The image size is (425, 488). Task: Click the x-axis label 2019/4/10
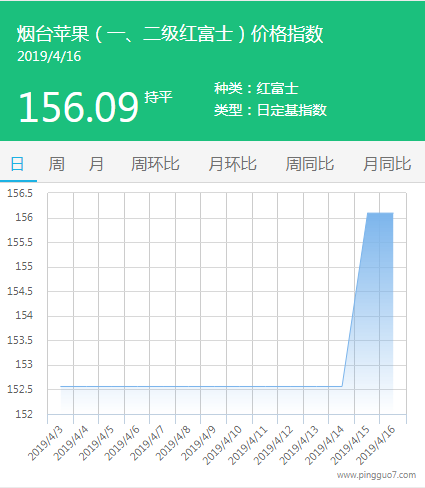click(222, 445)
